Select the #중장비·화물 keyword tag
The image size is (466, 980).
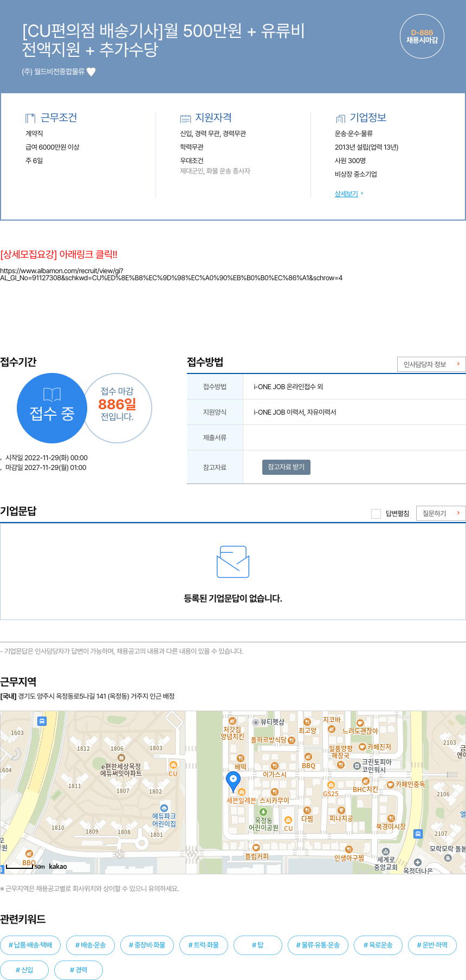click(147, 945)
